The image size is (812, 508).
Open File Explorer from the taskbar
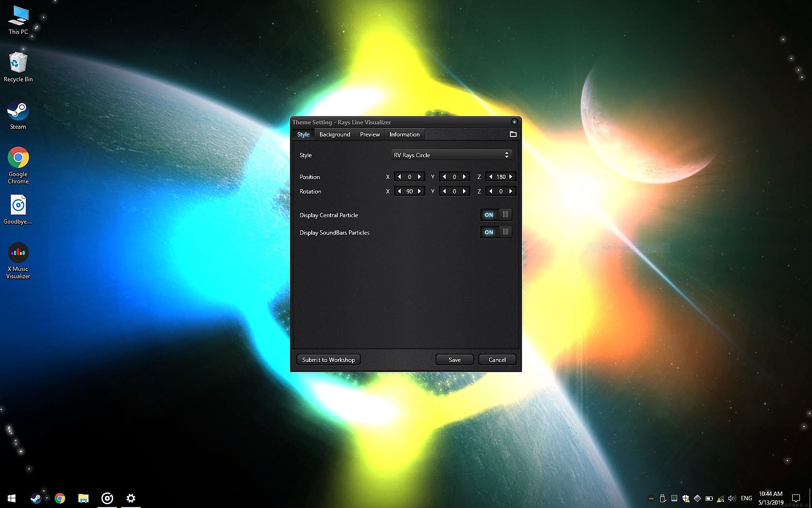(x=84, y=498)
